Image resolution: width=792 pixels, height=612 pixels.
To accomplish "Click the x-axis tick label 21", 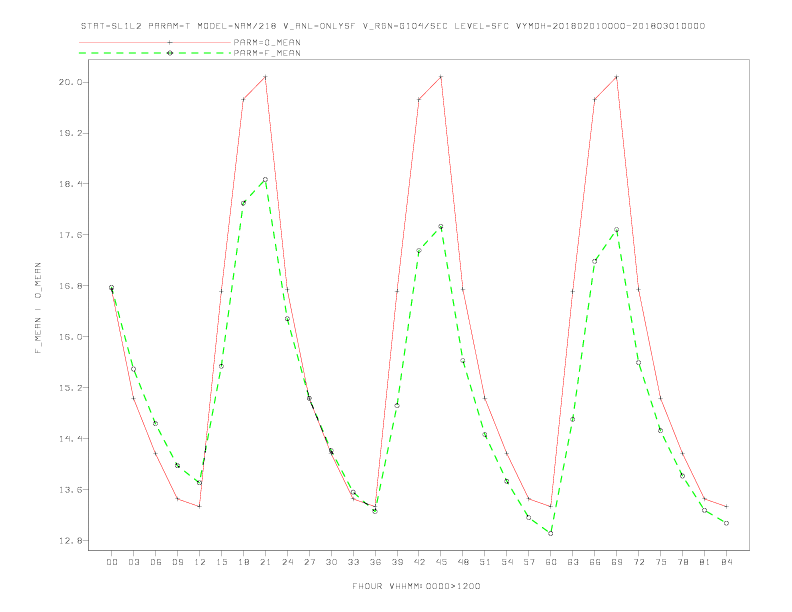I will (265, 562).
